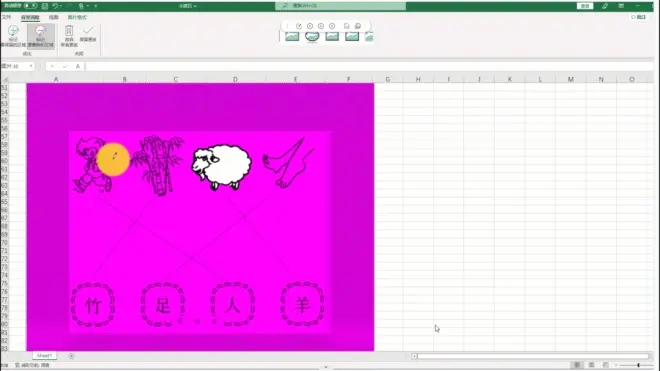Click Discard All Changes trash icon
The width and height of the screenshot is (660, 371).
pyautogui.click(x=69, y=36)
